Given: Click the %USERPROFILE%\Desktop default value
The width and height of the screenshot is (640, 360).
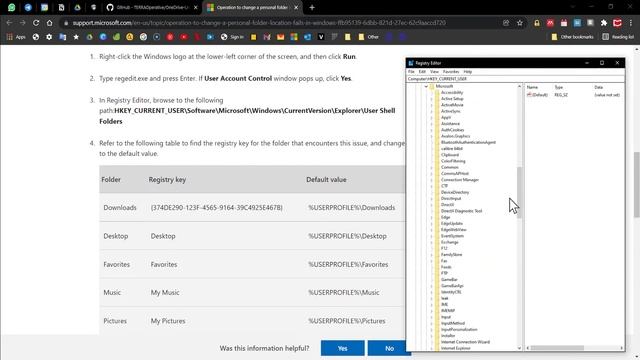Looking at the screenshot, I should point(347,236).
